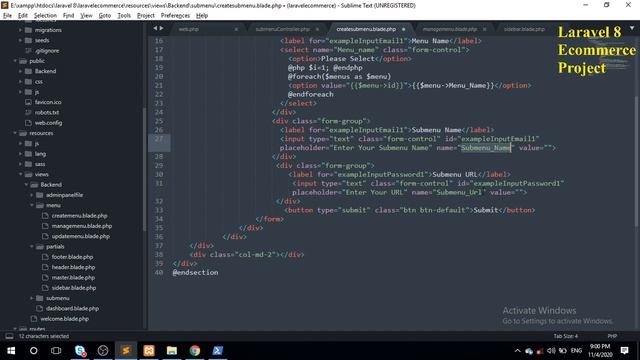Toggle side bar icon in status bar
Viewport: 640px width, 360px height.
click(9, 336)
